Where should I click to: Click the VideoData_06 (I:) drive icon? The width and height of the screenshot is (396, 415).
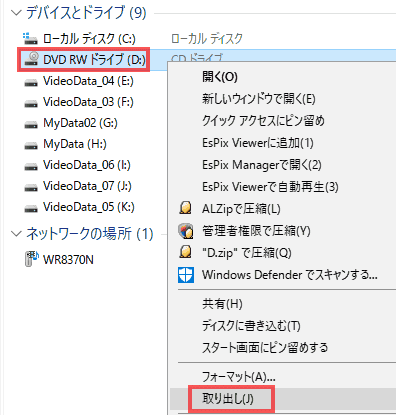[31, 166]
